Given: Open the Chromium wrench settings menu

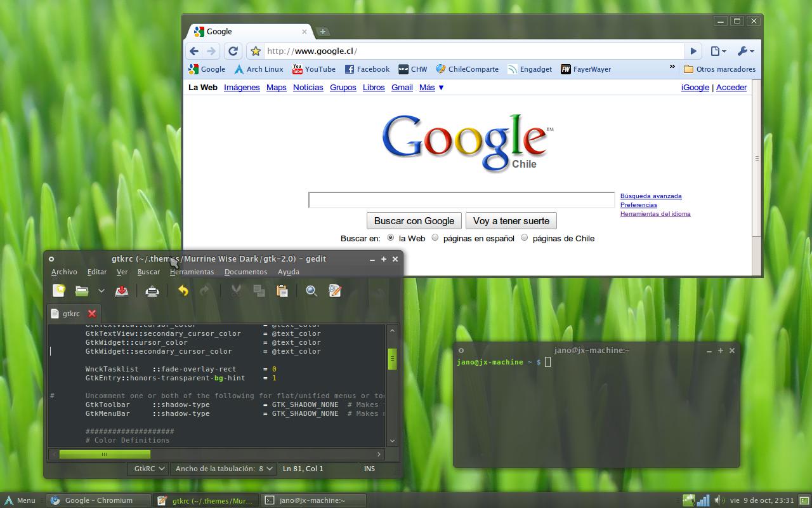Looking at the screenshot, I should point(745,51).
